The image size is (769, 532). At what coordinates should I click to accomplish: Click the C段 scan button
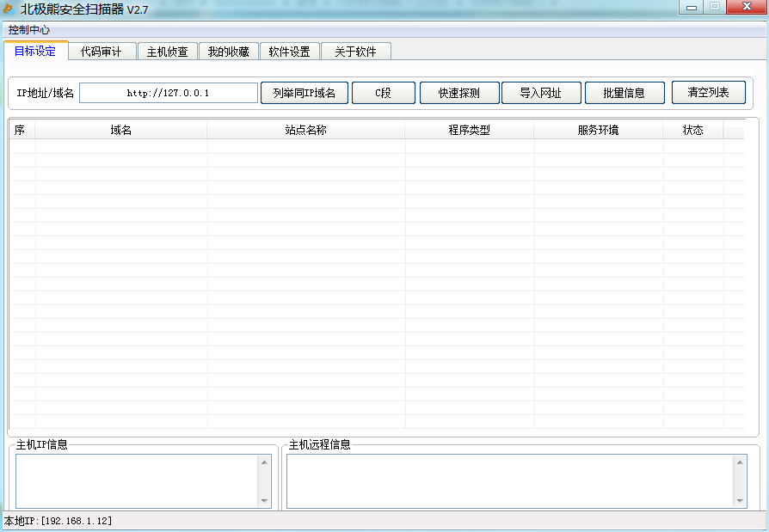pos(383,93)
